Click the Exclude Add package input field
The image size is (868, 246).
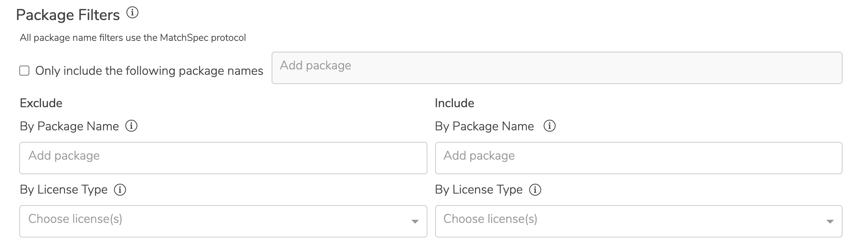pos(223,158)
